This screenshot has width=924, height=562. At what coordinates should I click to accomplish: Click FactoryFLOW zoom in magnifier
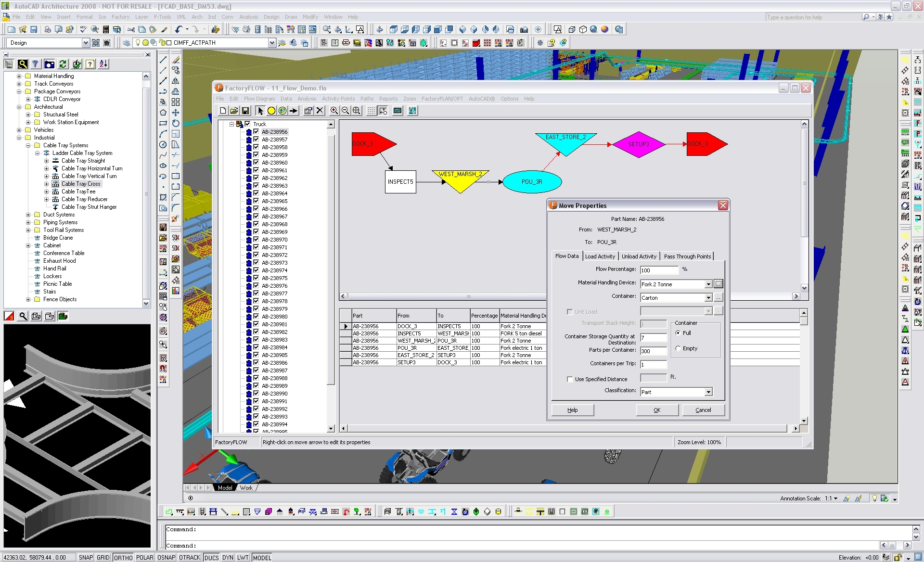[334, 111]
